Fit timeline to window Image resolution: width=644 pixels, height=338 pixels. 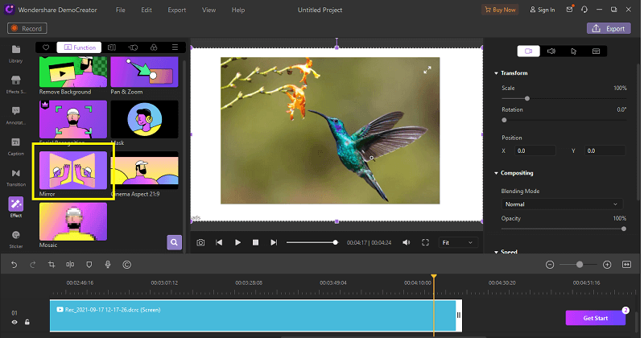(627, 265)
